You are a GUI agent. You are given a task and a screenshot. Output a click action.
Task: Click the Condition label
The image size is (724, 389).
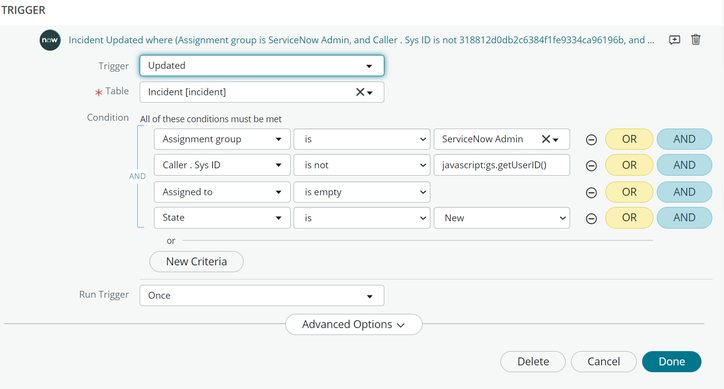coord(108,117)
